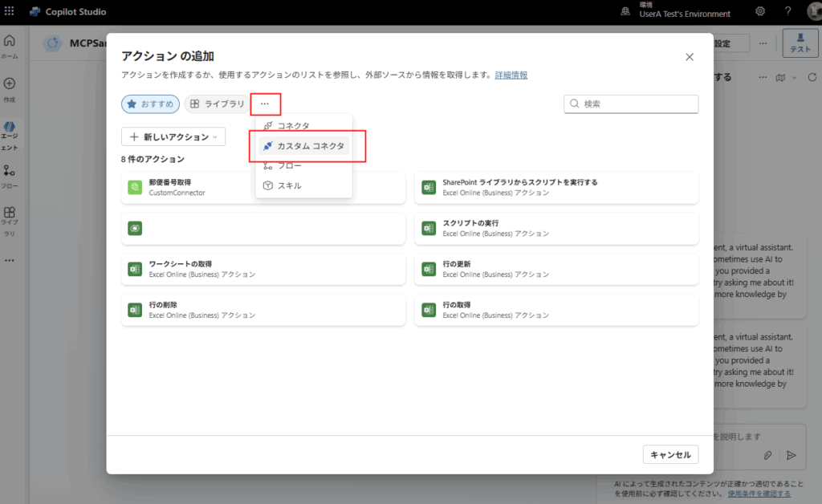Viewport: 822px width, 504px height.
Task: Open ライブラリ in left sidebar
Action: point(10,221)
